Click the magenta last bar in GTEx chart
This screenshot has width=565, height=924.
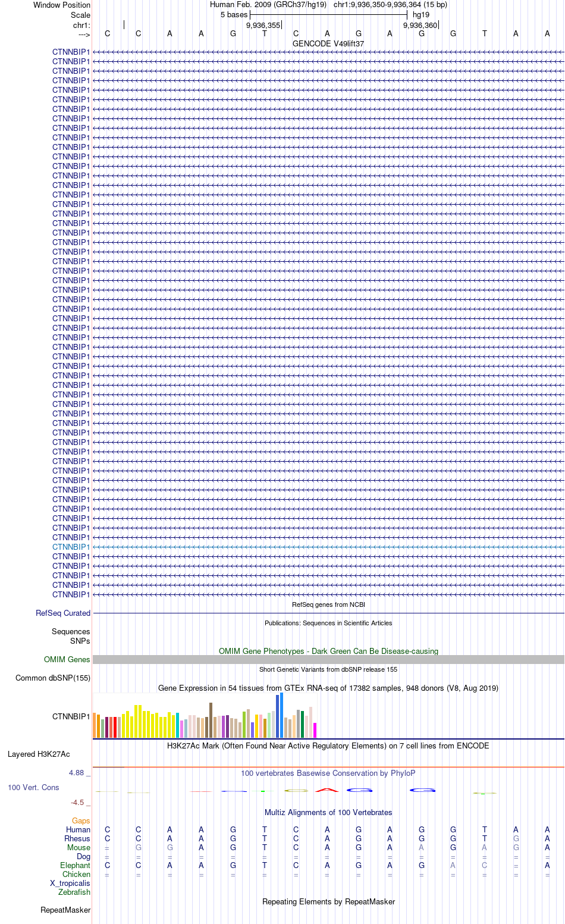coord(315,730)
